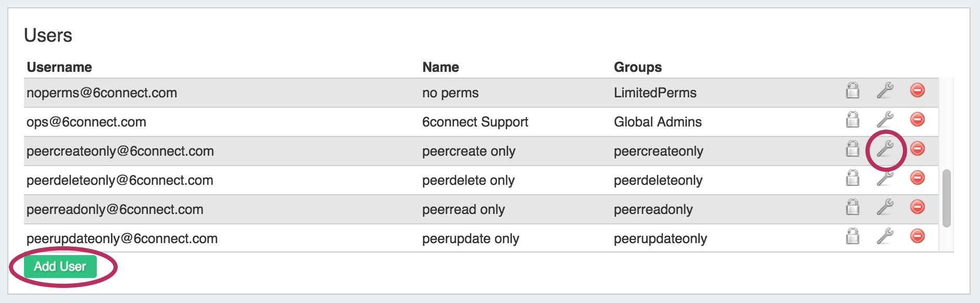Screen dimensions: 980x303
Task: Open wrench settings for ops@6connect.com
Action: 885,120
